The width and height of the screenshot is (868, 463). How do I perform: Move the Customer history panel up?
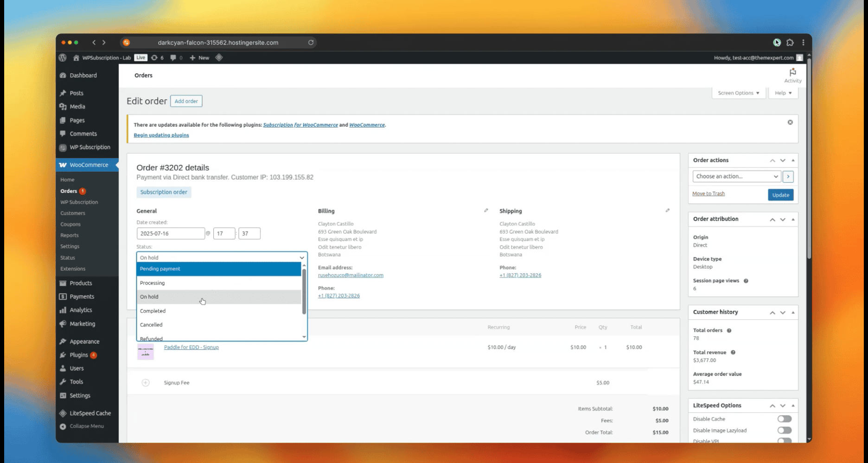pyautogui.click(x=772, y=313)
